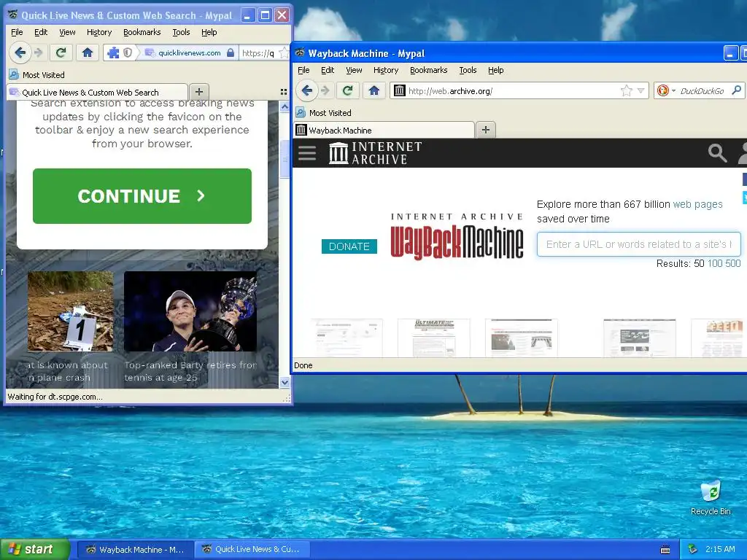747x560 pixels.
Task: Open the Barty trophy news thumbnail
Action: tap(190, 311)
